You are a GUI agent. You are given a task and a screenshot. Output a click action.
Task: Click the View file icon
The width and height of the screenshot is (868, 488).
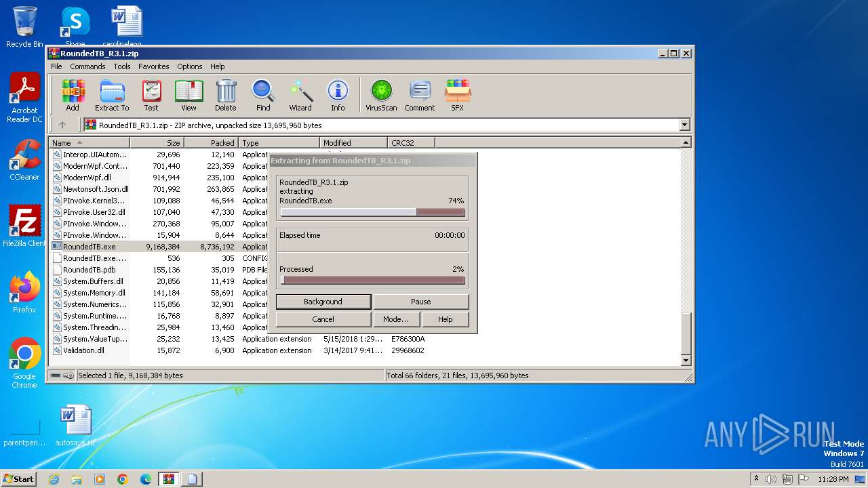pyautogui.click(x=189, y=95)
